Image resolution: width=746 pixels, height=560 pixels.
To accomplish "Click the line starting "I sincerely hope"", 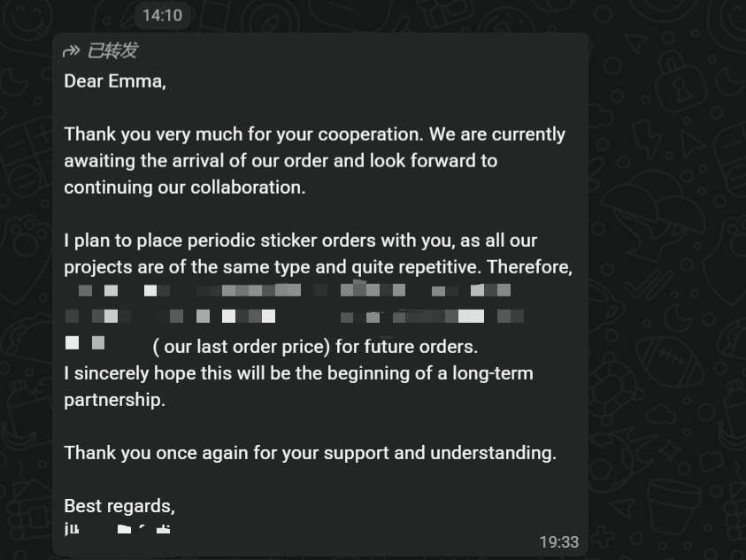I will [298, 373].
